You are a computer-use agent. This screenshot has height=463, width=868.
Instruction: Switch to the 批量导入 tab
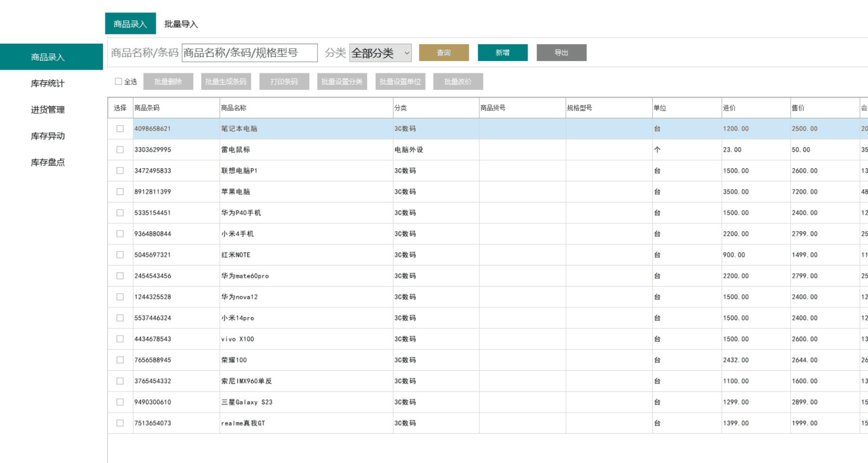pos(181,24)
